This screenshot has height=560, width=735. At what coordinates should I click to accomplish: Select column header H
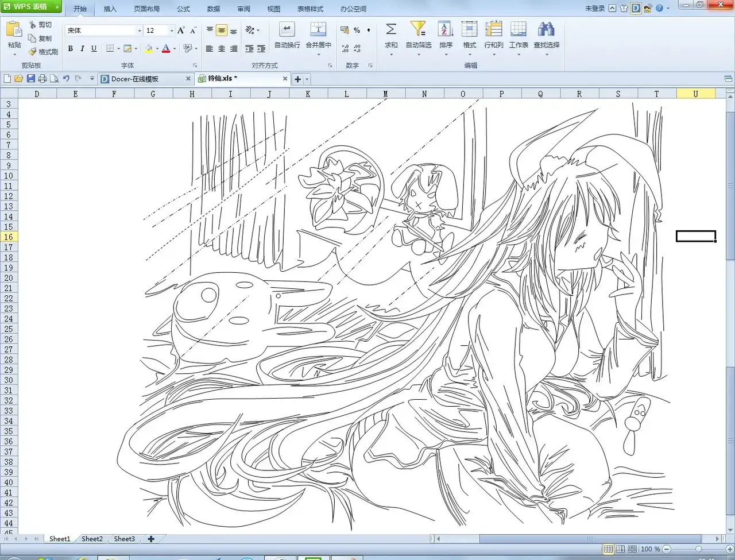point(192,94)
